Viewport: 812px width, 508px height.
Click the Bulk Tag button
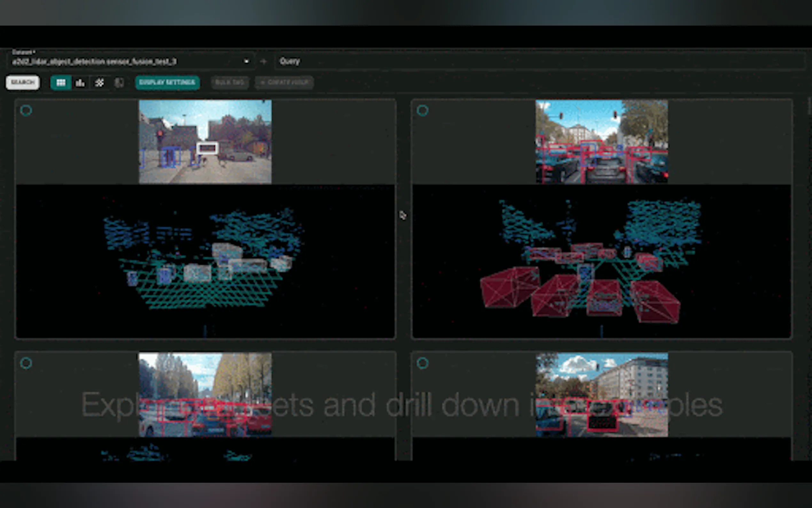point(230,82)
